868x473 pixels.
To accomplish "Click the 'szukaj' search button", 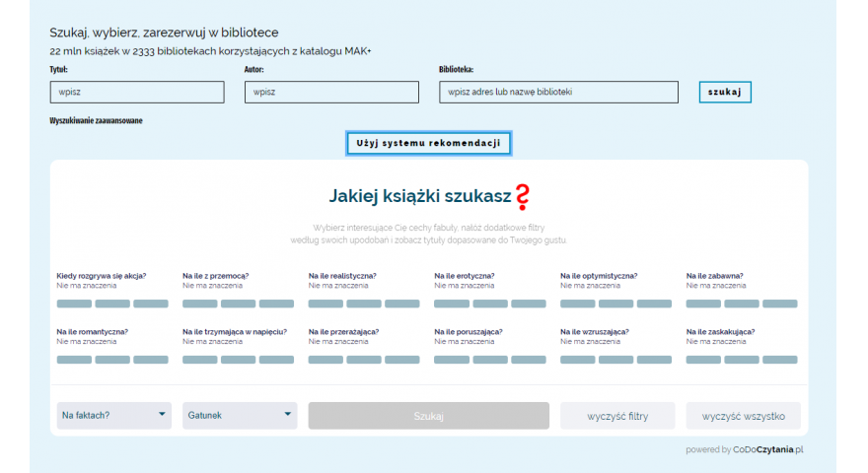I will 725,92.
